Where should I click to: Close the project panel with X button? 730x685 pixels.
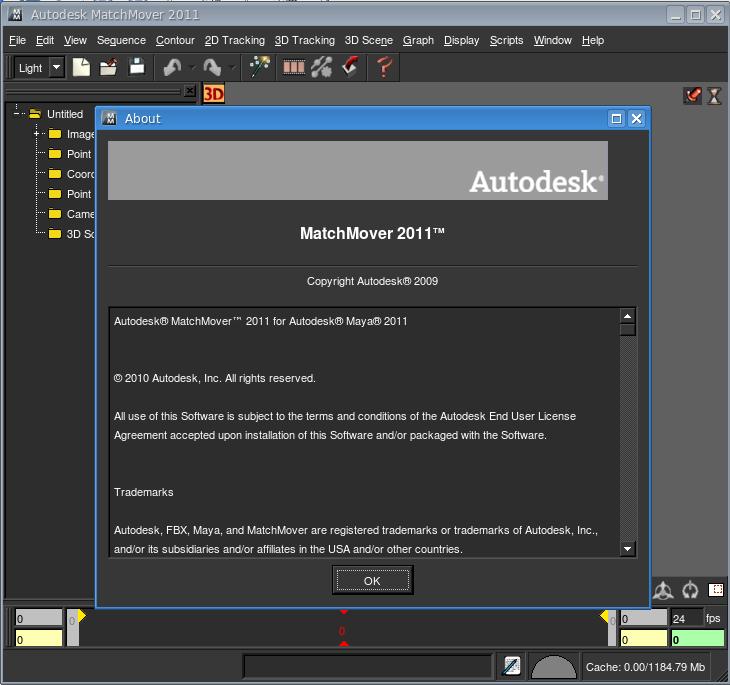(189, 91)
